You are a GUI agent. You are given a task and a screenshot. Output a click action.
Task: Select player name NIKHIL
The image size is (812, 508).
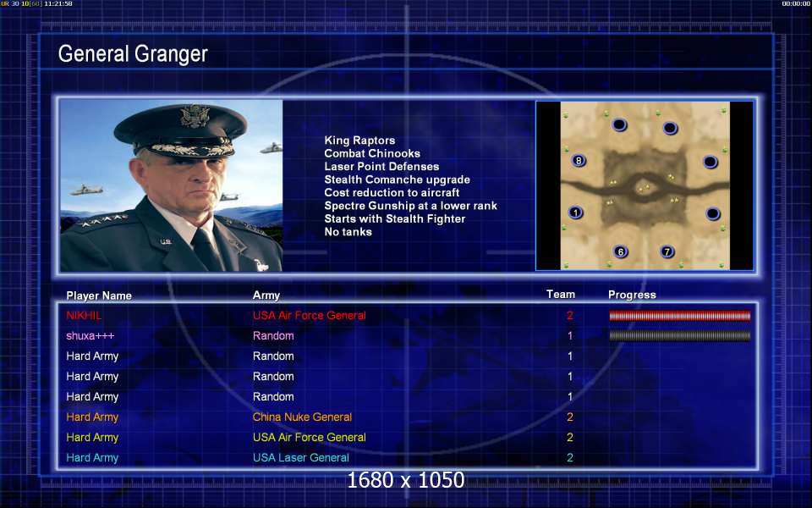tap(84, 315)
